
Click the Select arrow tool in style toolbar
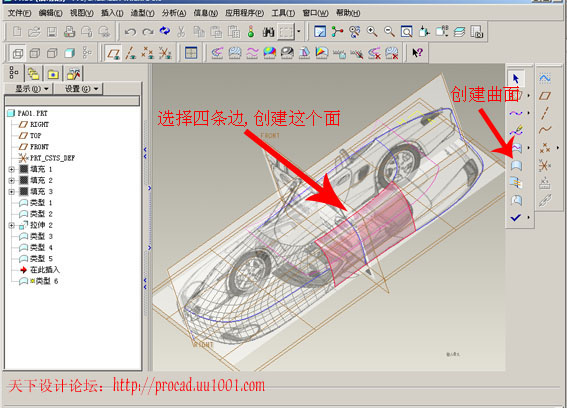(x=516, y=78)
